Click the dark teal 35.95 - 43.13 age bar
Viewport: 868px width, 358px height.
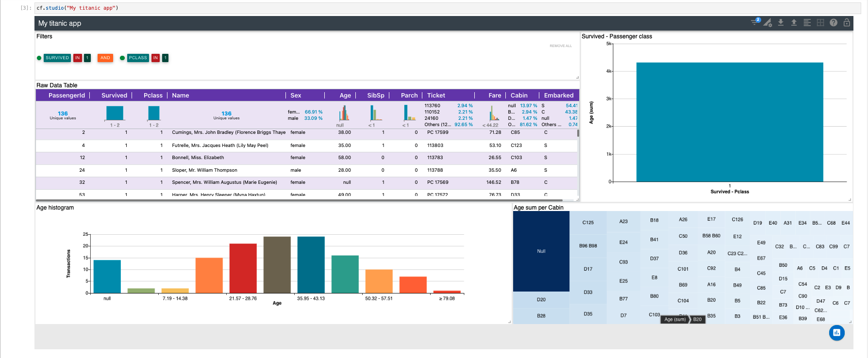point(311,265)
